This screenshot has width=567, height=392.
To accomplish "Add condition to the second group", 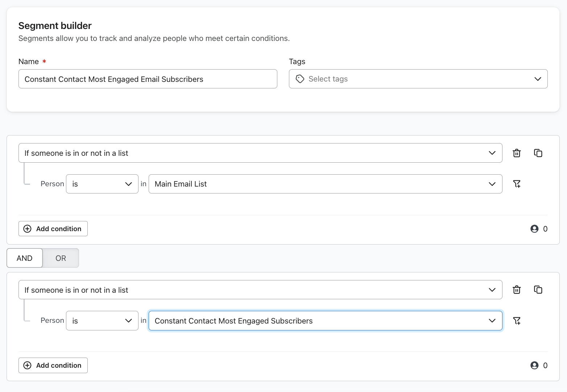I will tap(53, 365).
